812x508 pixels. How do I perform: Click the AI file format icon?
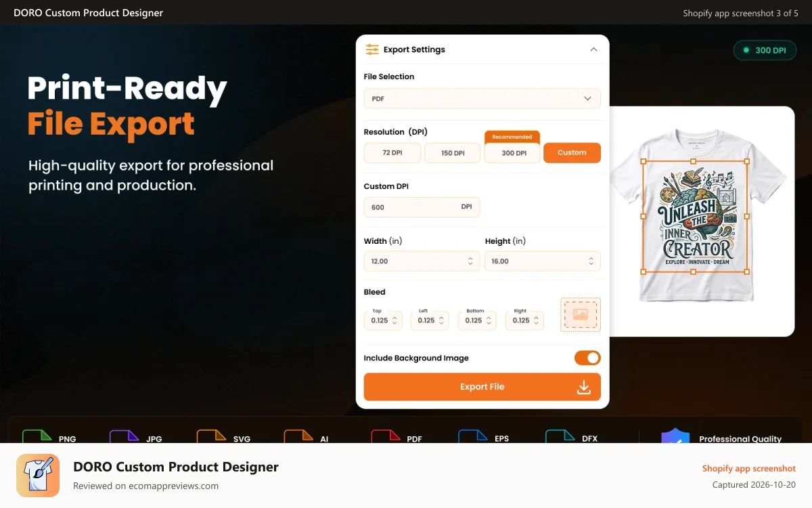pyautogui.click(x=298, y=436)
